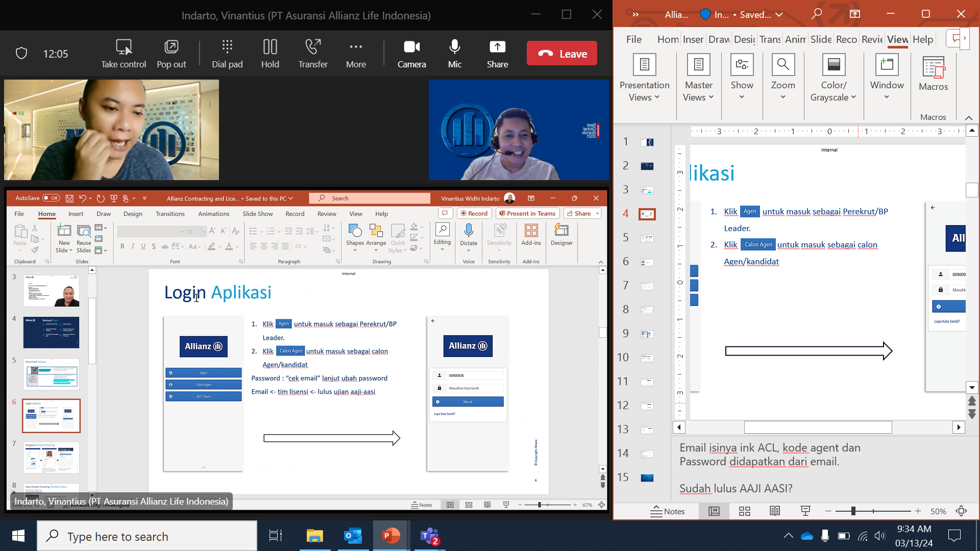Image resolution: width=980 pixels, height=551 pixels.
Task: Click the slide pane vertical scrollbar thumb
Action: point(972,189)
